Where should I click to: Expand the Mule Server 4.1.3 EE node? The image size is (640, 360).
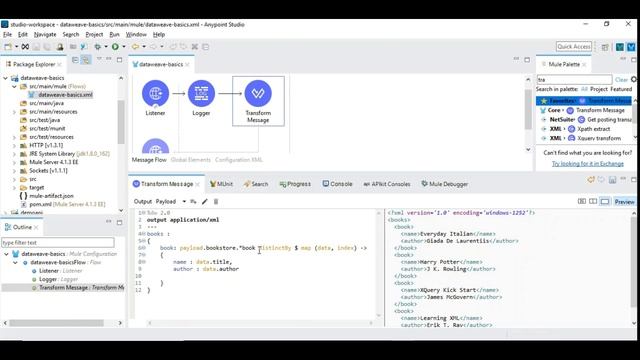(x=14, y=162)
